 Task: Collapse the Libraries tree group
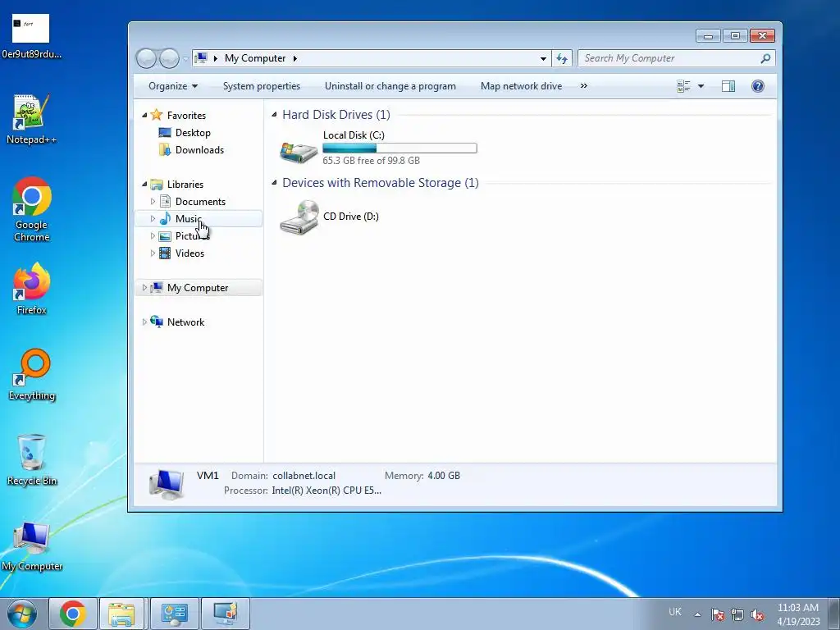point(144,185)
